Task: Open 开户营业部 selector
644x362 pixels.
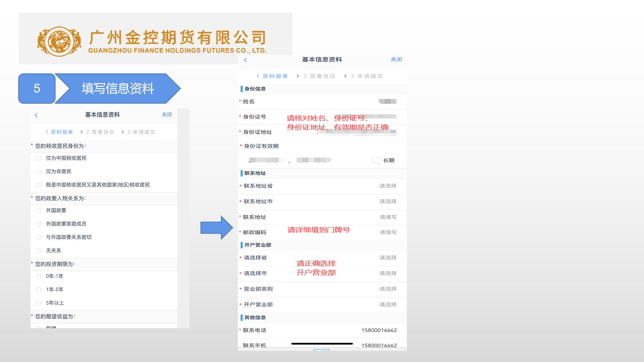Action: click(322, 305)
